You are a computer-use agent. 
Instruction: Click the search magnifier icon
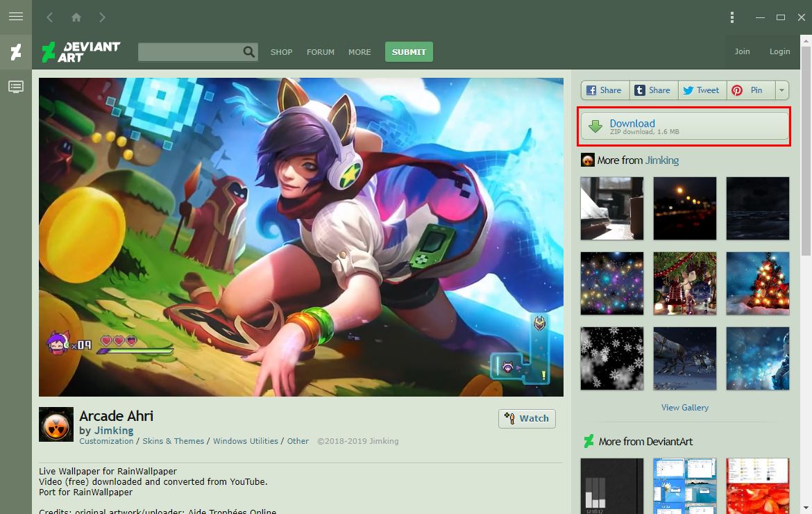[x=249, y=52]
